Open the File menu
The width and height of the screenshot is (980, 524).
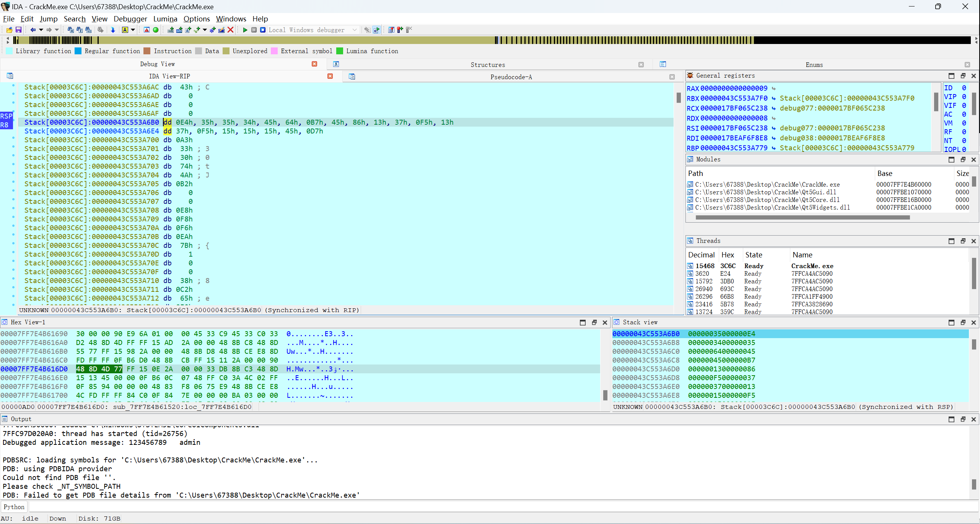click(8, 19)
